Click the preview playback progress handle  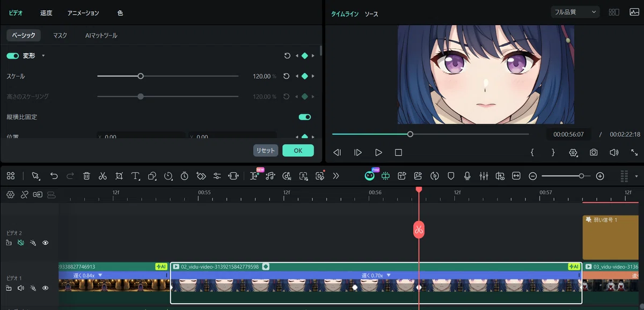pos(410,134)
